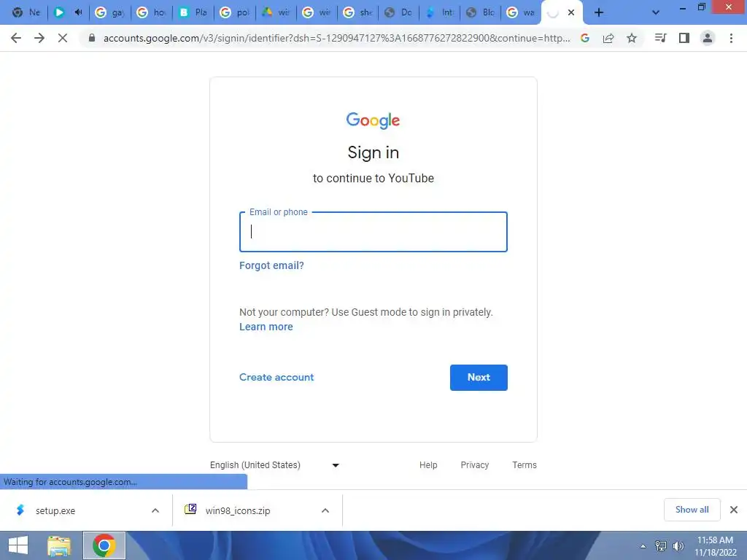This screenshot has height=560, width=747.
Task: Share this page icon
Action: pyautogui.click(x=608, y=38)
